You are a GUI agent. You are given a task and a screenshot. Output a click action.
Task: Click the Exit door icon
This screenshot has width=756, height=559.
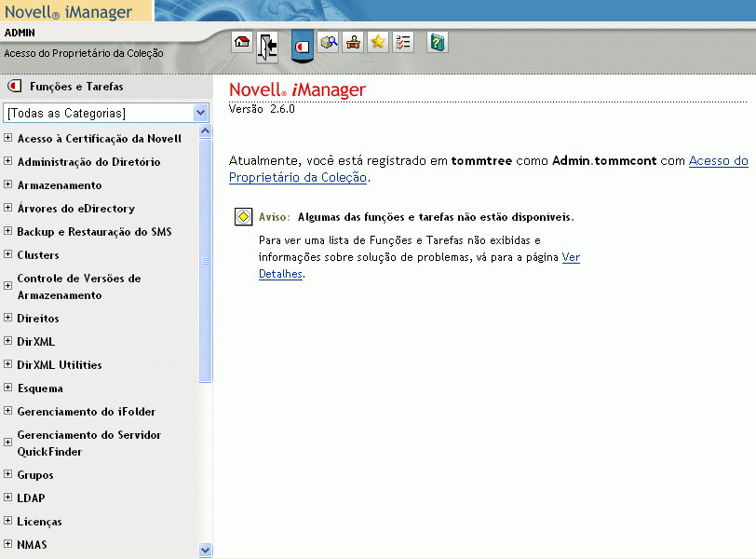(x=268, y=46)
